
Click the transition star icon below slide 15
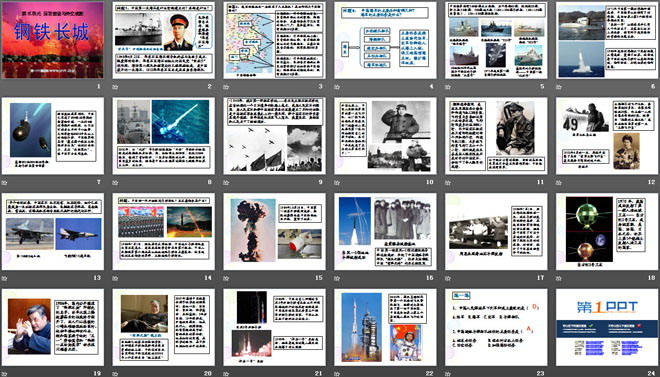pos(226,278)
